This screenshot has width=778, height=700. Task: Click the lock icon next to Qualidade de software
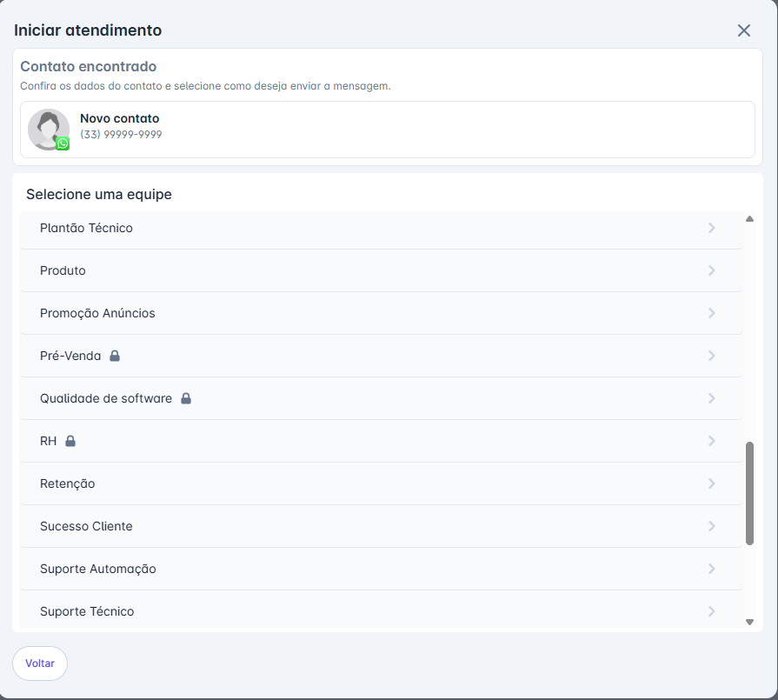point(185,398)
